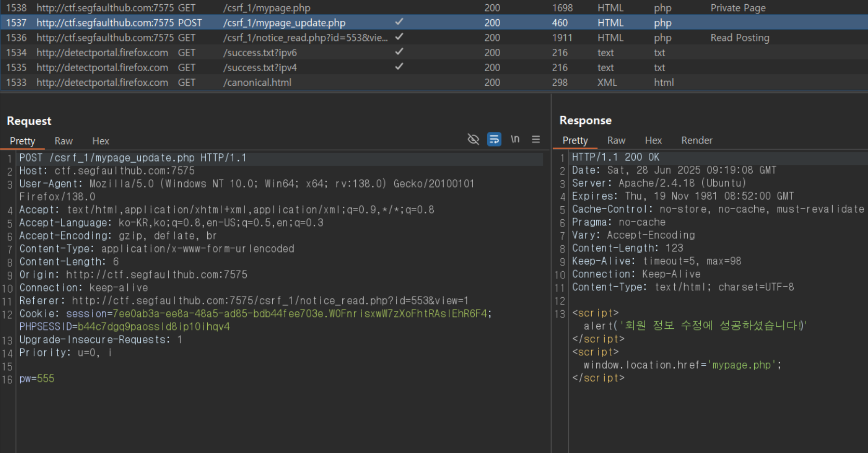This screenshot has width=868, height=453.
Task: Click the Accept-Language header line
Action: point(171,223)
